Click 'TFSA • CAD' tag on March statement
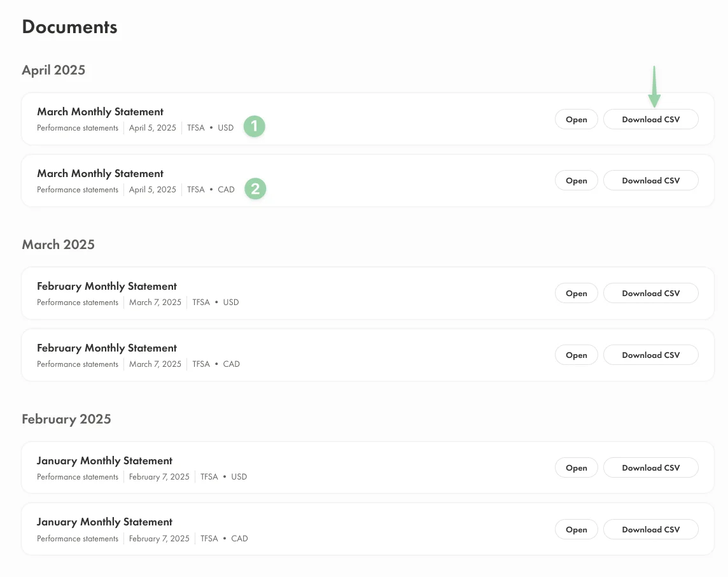Image resolution: width=728 pixels, height=577 pixels. click(211, 190)
